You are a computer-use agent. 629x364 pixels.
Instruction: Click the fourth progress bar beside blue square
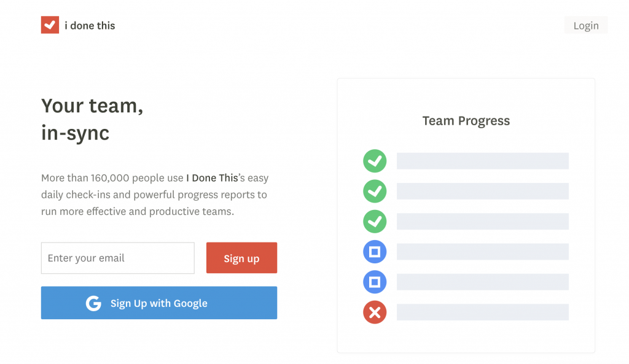tap(482, 252)
